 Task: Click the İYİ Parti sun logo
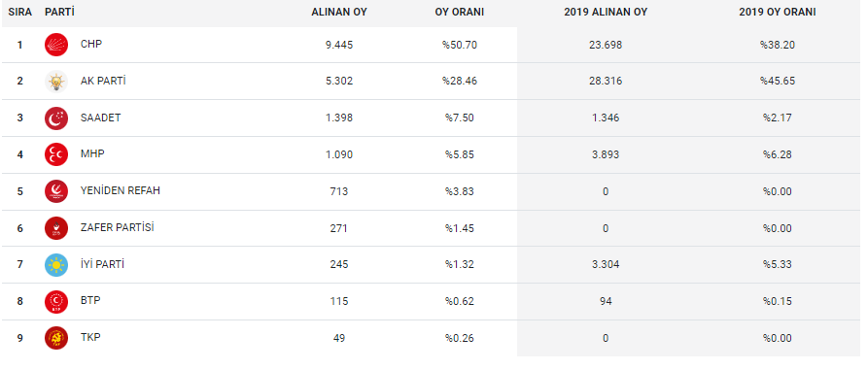pos(56,265)
